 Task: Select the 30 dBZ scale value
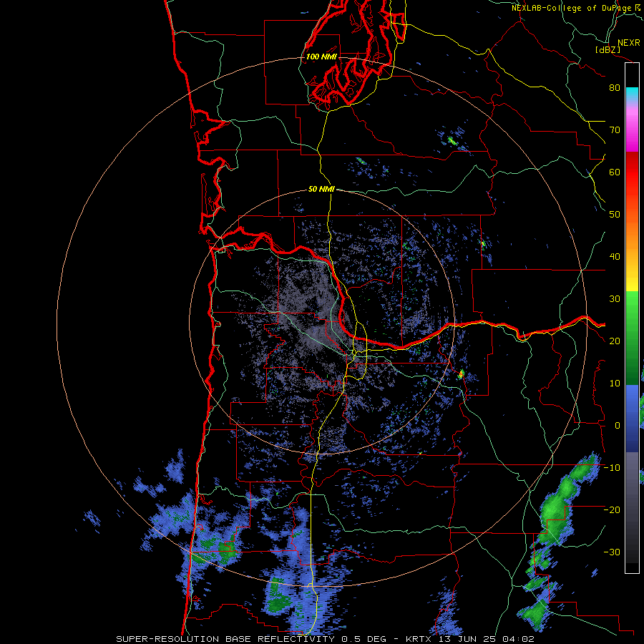pyautogui.click(x=615, y=299)
